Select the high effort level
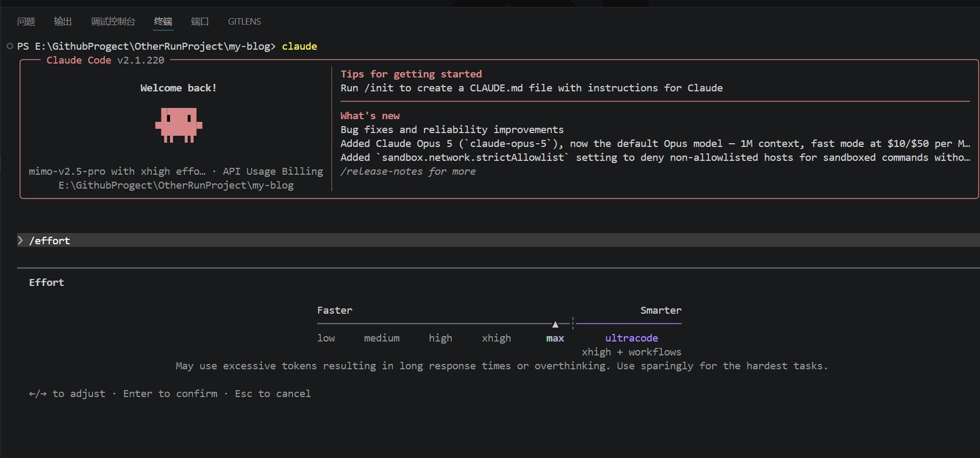Screen dimensions: 980x458 [x=441, y=338]
